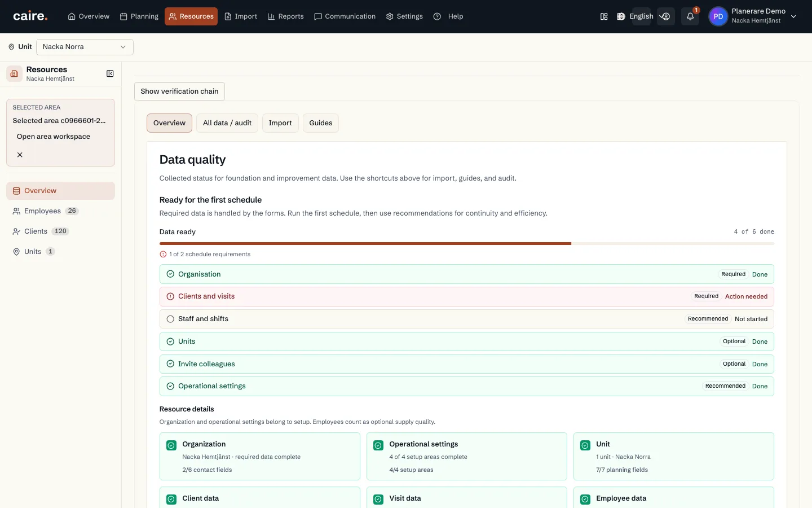Viewport: 812px width, 508px height.
Task: Click the Employees count badge 26
Action: 72,211
